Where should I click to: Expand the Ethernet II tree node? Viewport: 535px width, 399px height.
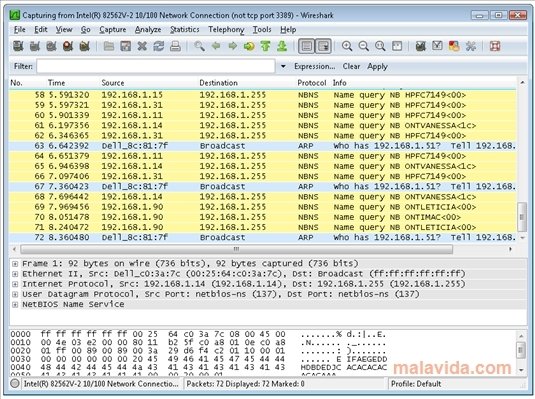(15, 274)
